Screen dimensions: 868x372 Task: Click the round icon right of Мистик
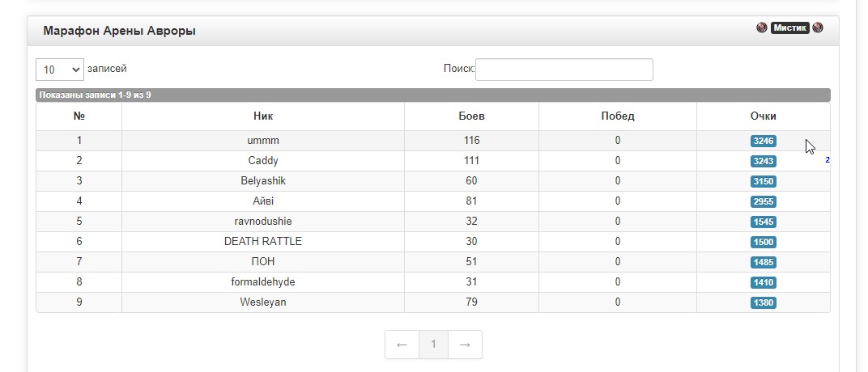pos(818,27)
